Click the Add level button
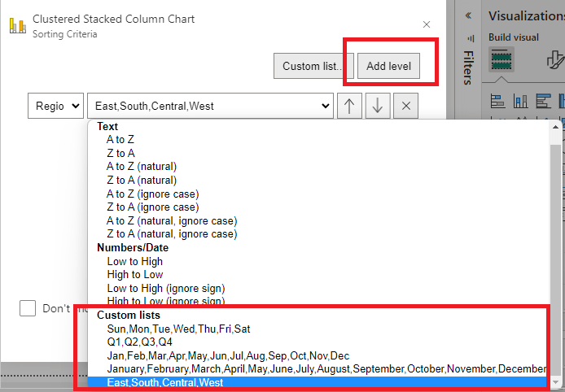The image size is (565, 392). tap(388, 66)
